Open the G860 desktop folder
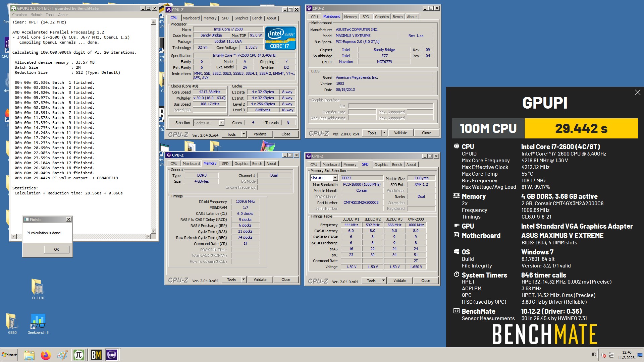This screenshot has width=644, height=362. (12, 324)
